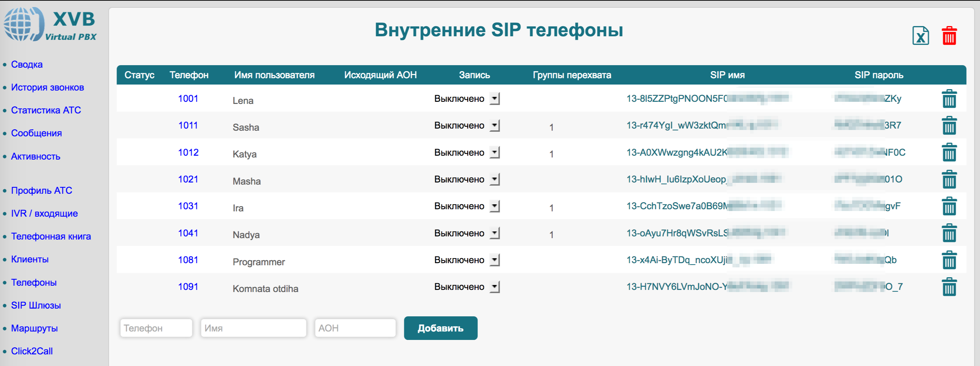980x366 pixels.
Task: Click the Телефон input field
Action: coord(156,328)
